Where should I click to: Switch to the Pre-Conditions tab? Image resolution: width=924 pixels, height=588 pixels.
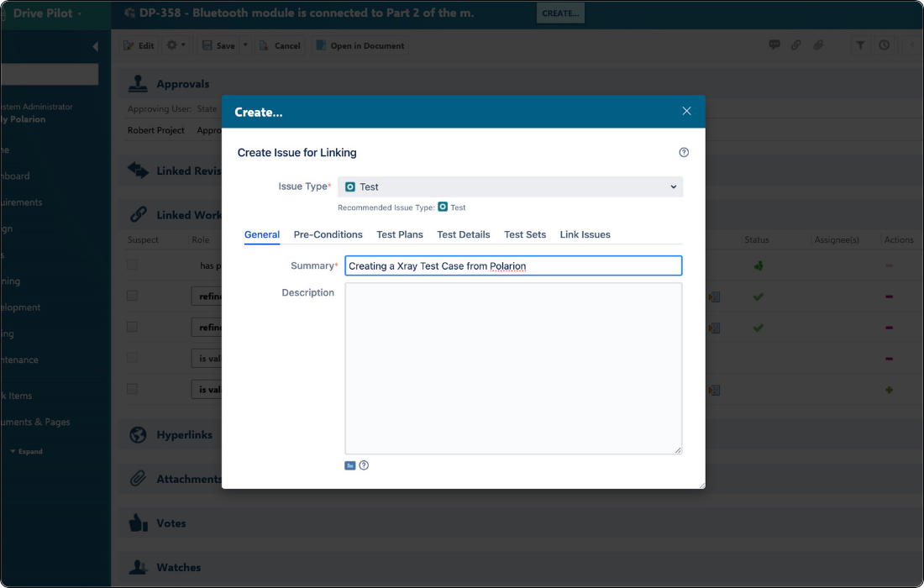328,234
